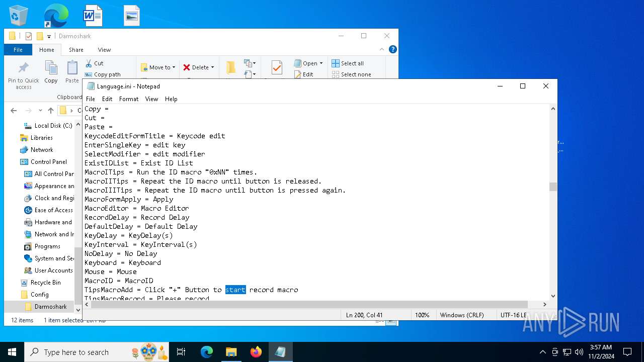
Task: Open the Open button dropdown arrow
Action: (321, 63)
